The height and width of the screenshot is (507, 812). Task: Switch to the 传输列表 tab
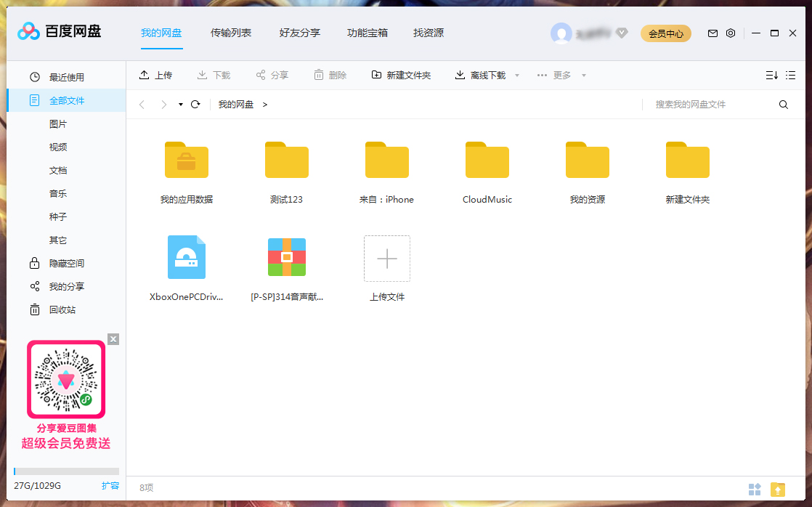pos(231,33)
